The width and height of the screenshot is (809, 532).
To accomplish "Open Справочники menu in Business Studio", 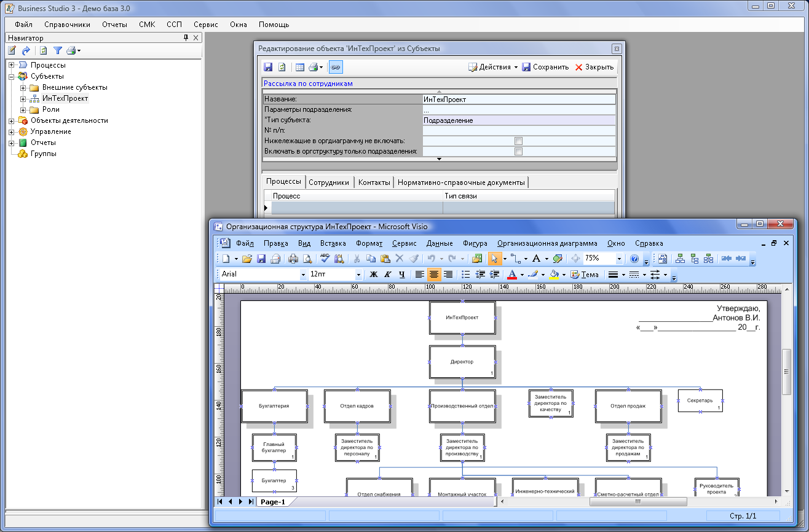I will click(68, 25).
